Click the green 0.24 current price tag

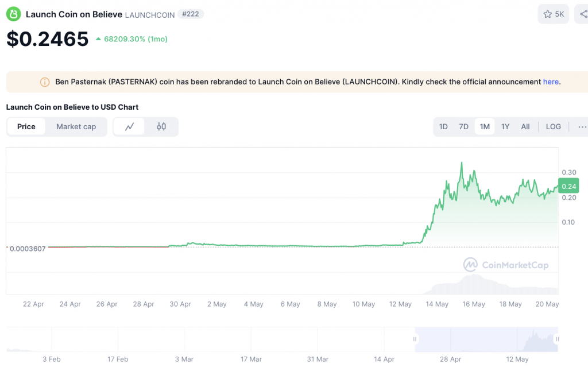pos(568,186)
